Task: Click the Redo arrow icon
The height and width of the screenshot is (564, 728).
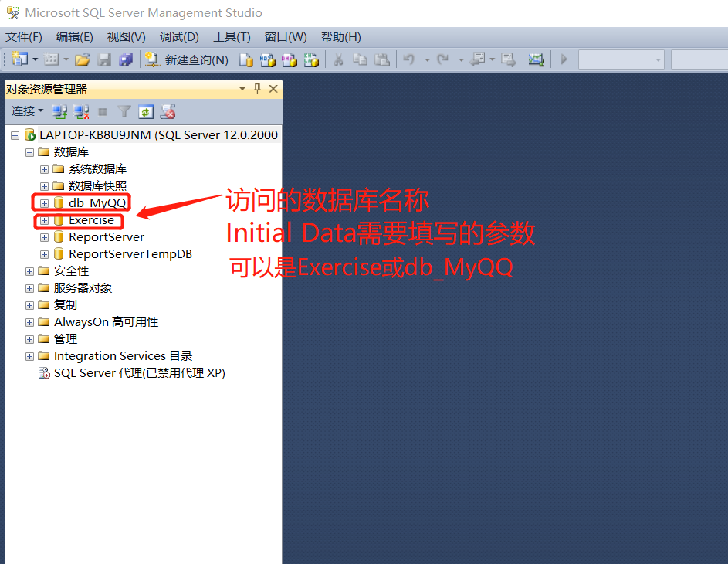Action: [x=443, y=59]
